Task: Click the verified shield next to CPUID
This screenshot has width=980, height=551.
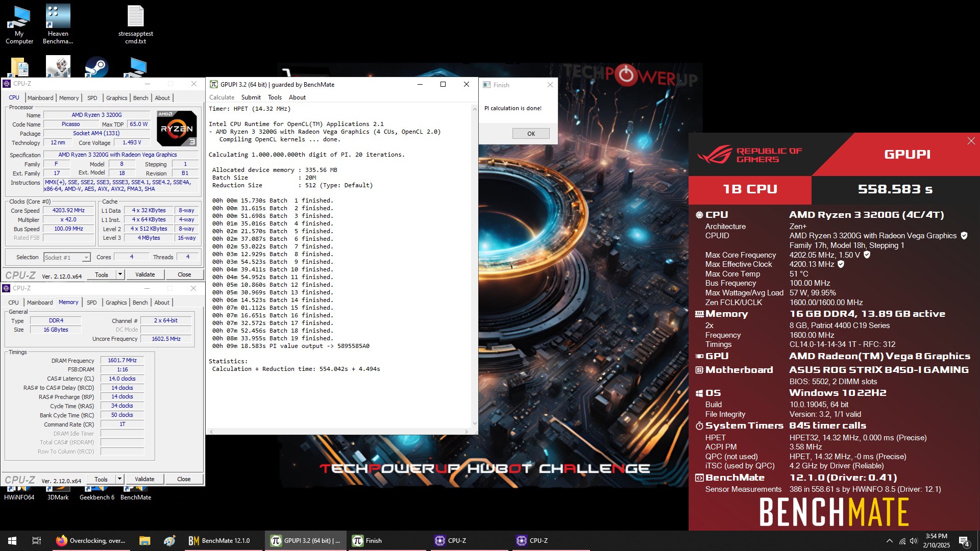Action: [x=964, y=236]
